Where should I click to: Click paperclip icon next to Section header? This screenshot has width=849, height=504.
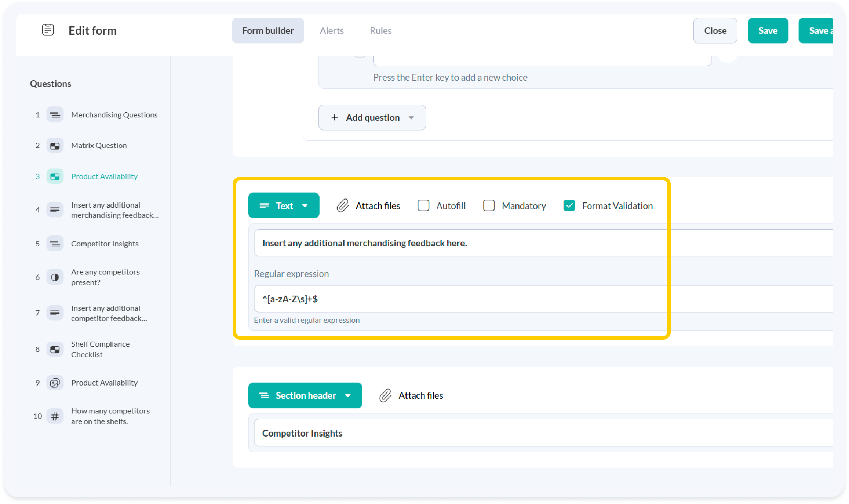pos(386,395)
